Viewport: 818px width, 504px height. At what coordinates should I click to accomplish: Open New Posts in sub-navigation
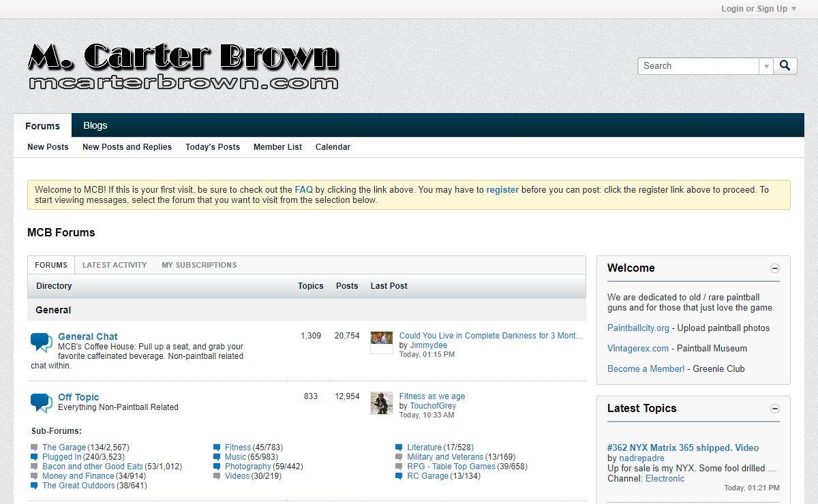coord(48,146)
